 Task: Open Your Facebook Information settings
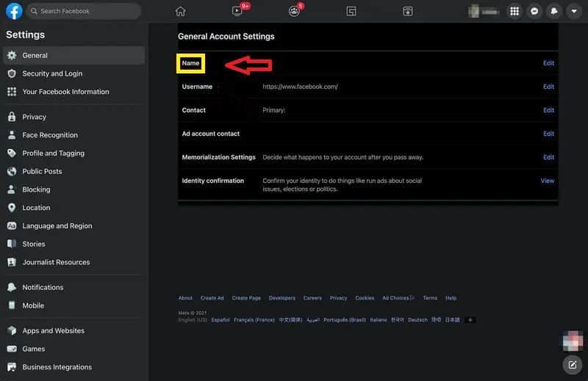click(74, 92)
